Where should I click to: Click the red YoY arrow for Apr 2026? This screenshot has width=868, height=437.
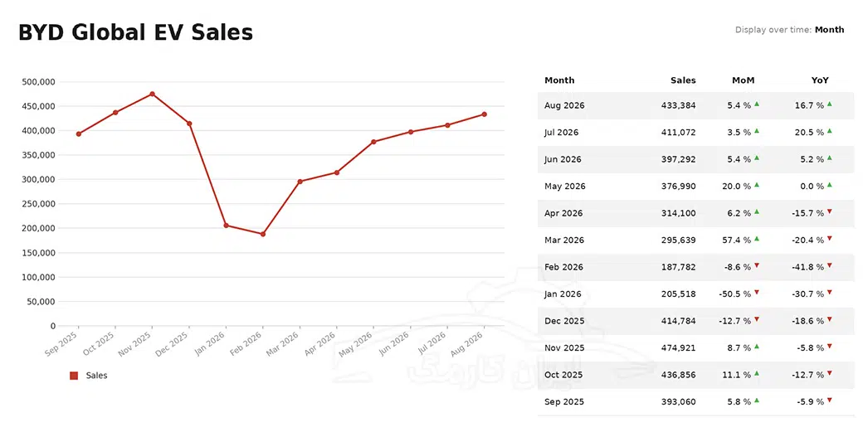(829, 211)
